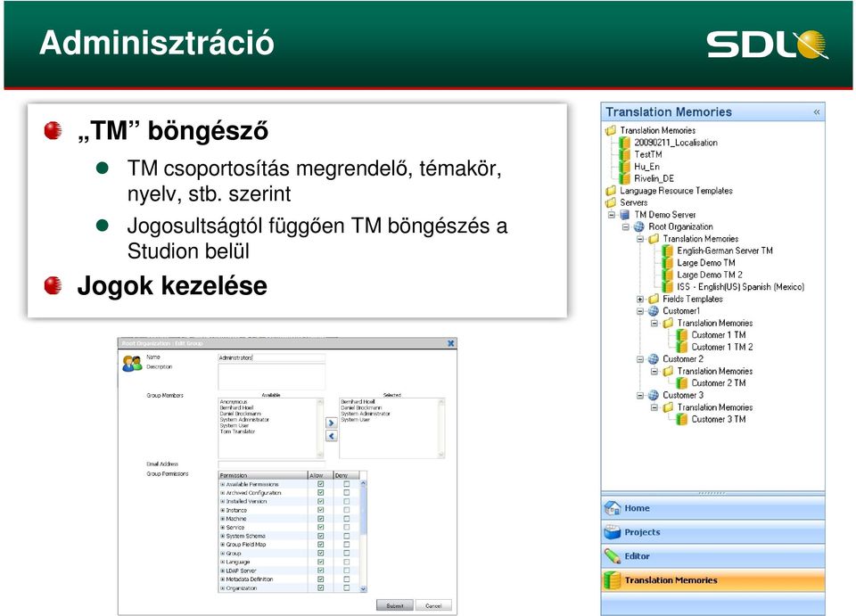Switch to the Editor view
This screenshot has width=856, height=616.
coord(713,556)
